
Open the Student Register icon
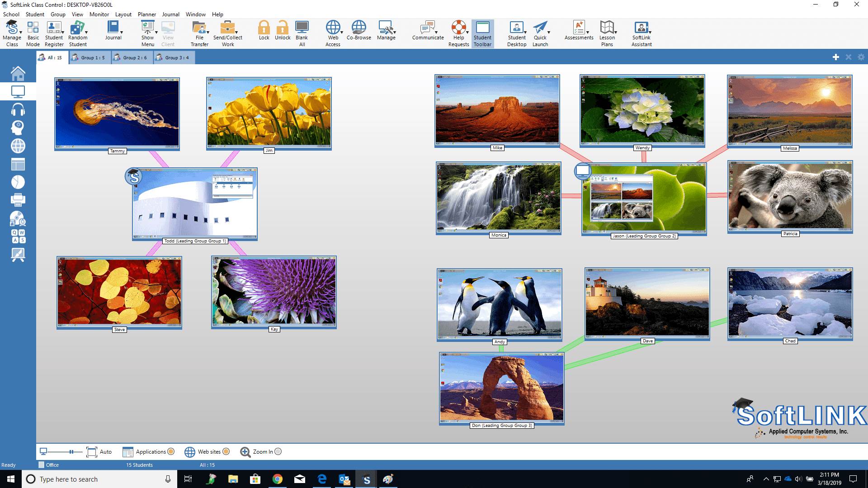tap(54, 33)
